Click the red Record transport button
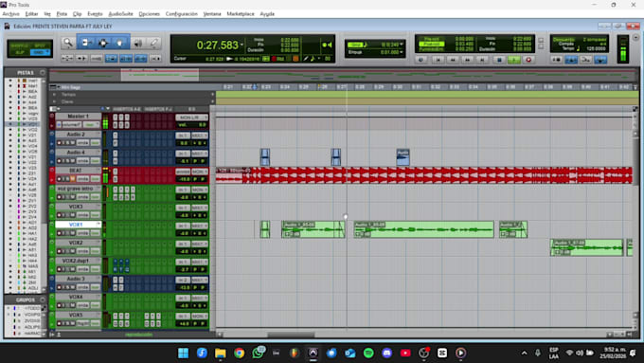 pos(528,60)
